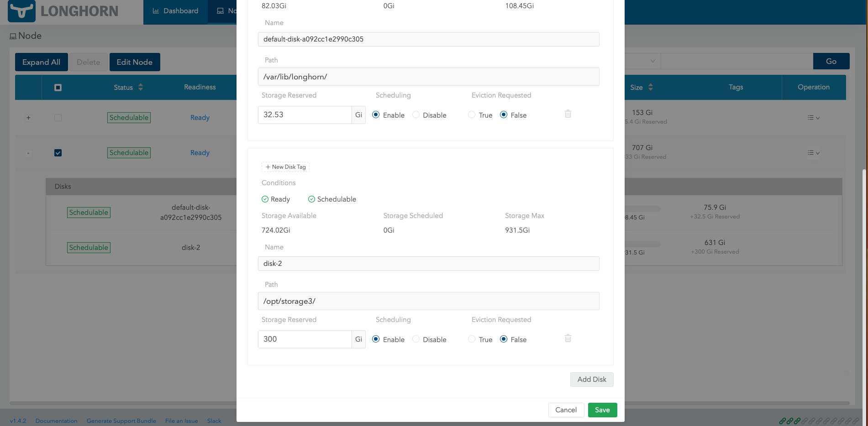
Task: Edit the default disk name field
Action: (428, 39)
